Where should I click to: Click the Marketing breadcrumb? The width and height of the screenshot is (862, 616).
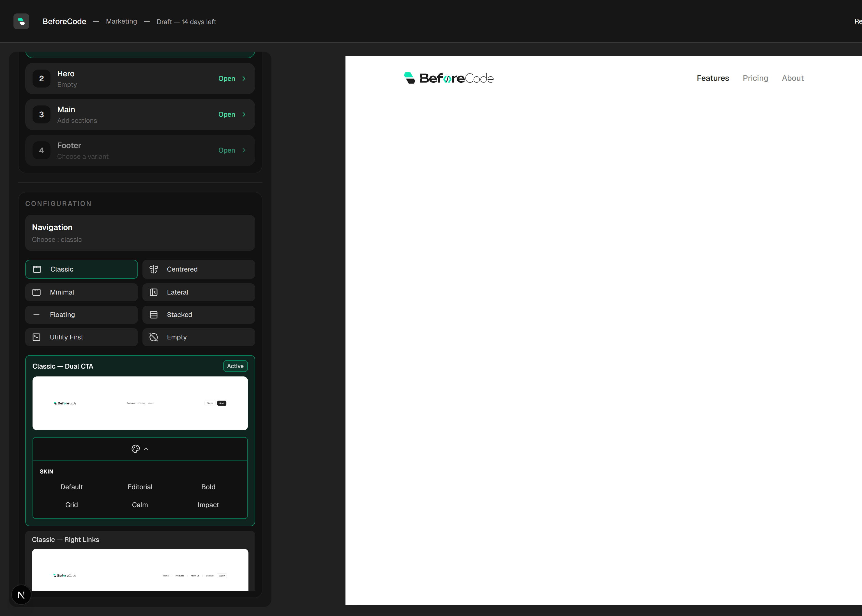point(121,22)
